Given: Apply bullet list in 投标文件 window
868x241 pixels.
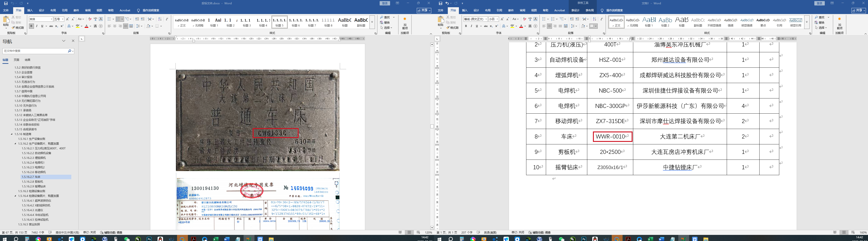Looking at the screenshot, I should pos(110,19).
